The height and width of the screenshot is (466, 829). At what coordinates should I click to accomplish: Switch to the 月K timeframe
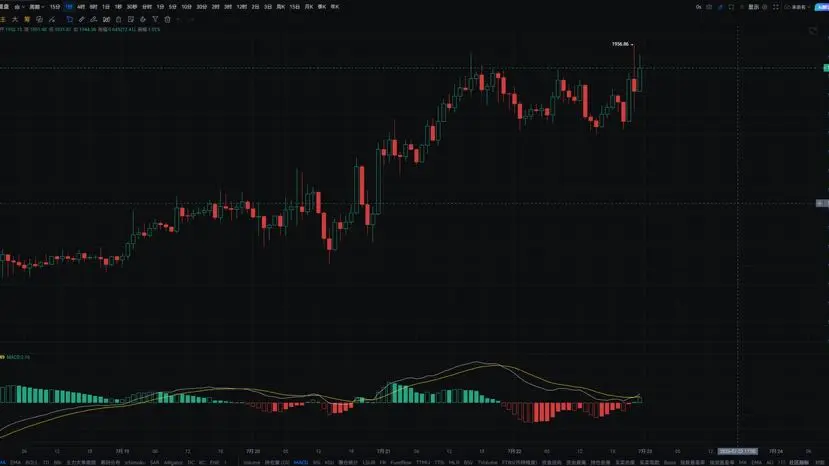click(309, 7)
